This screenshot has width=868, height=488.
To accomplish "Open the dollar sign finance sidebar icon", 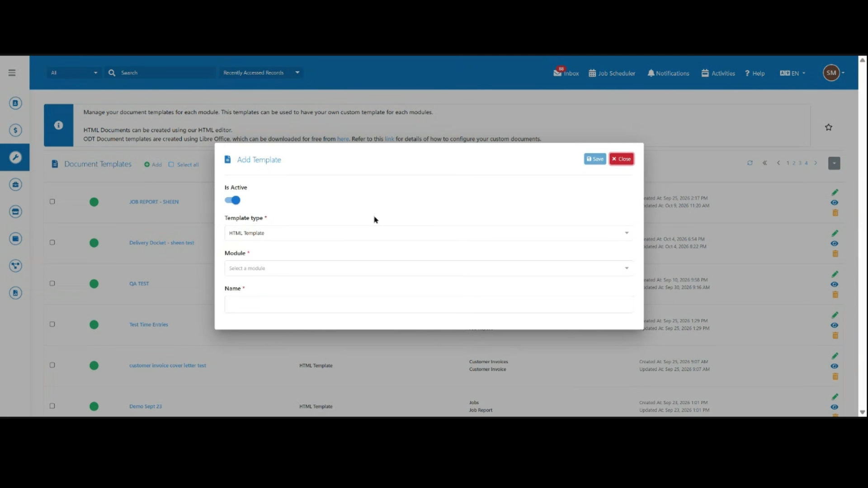I will point(15,131).
